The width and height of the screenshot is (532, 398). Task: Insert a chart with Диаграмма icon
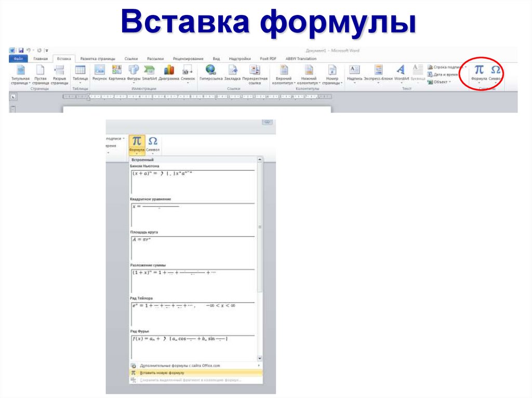pyautogui.click(x=169, y=70)
